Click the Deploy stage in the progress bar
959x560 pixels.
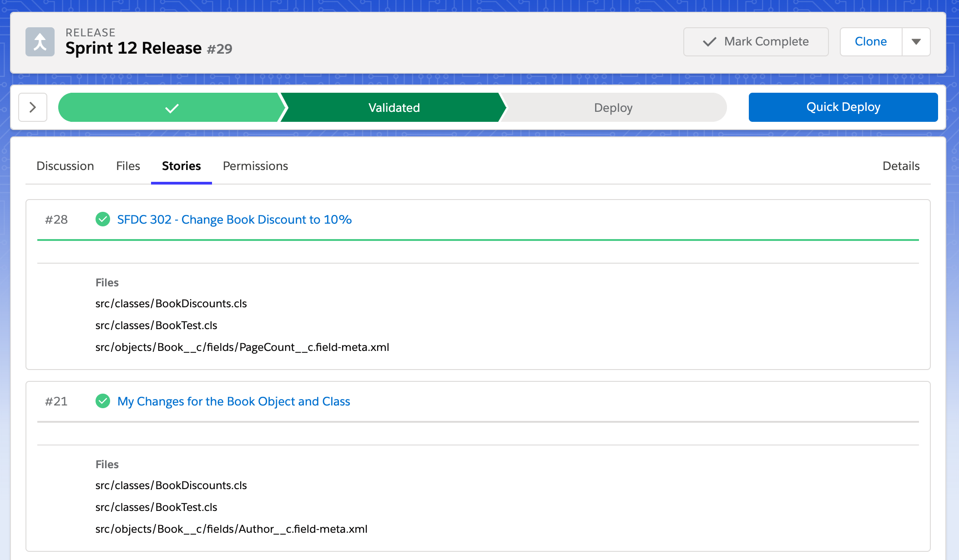(613, 107)
